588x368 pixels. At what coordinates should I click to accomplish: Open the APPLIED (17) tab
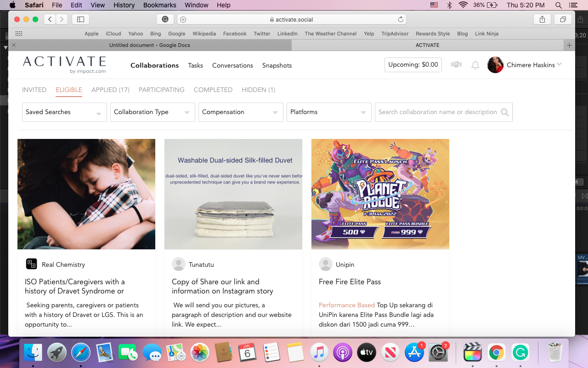[110, 90]
